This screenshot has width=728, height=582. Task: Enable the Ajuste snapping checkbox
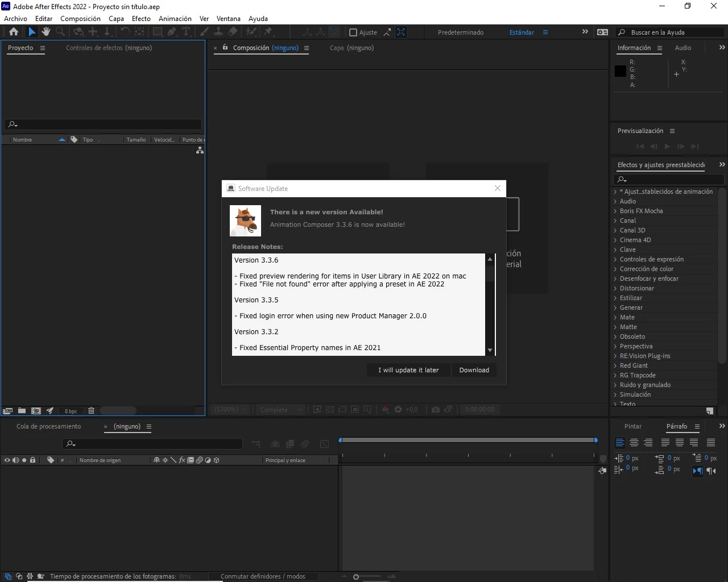[353, 32]
